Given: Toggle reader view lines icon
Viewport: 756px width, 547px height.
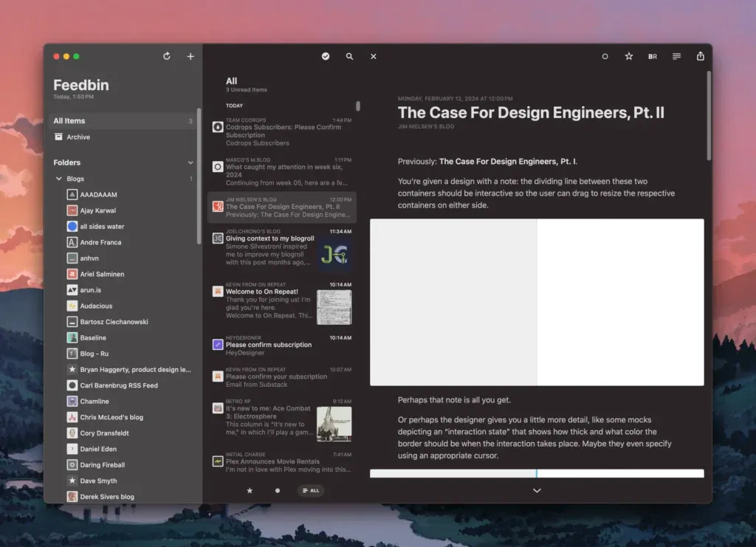Looking at the screenshot, I should 676,56.
